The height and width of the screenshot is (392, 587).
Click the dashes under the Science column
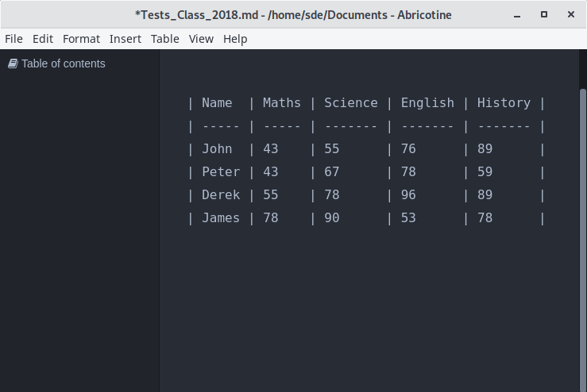pos(351,126)
